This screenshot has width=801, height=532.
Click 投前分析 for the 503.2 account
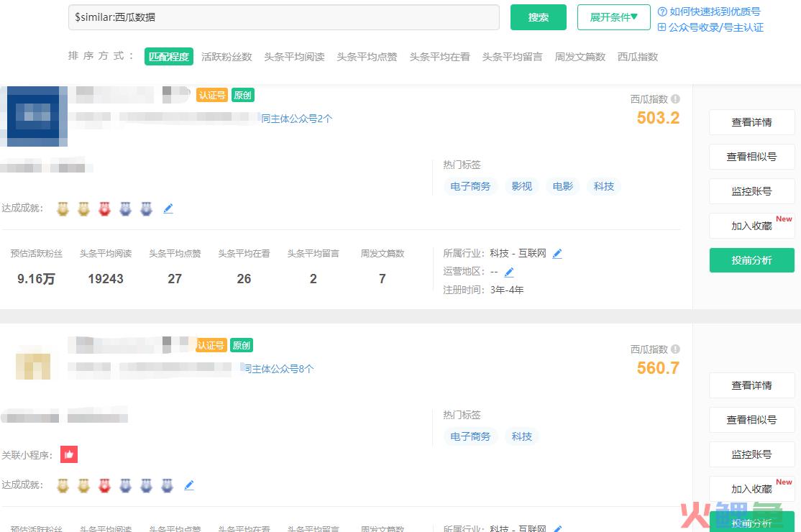751,260
